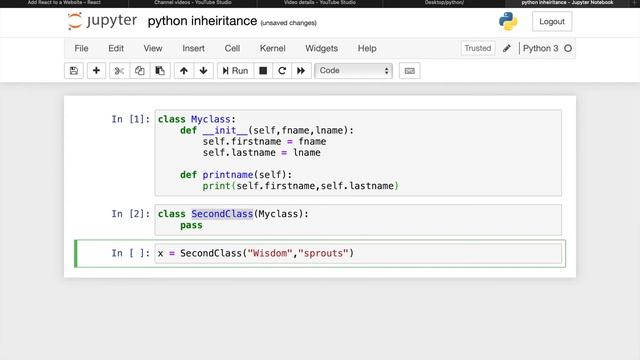Click the Logout button
This screenshot has width=640, height=360.
pos(552,21)
